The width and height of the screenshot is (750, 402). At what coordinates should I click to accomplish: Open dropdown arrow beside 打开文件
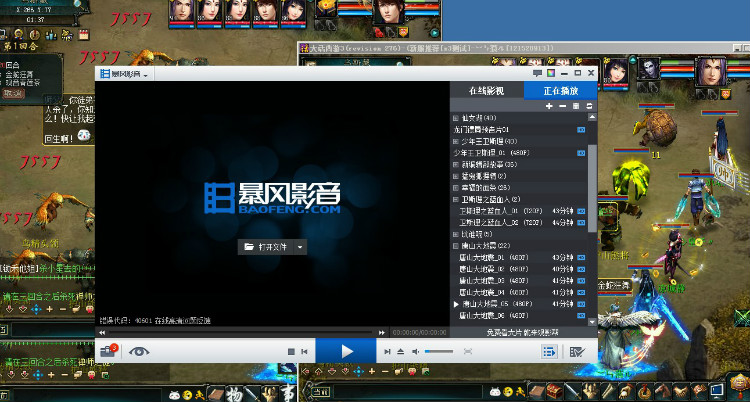click(x=300, y=247)
